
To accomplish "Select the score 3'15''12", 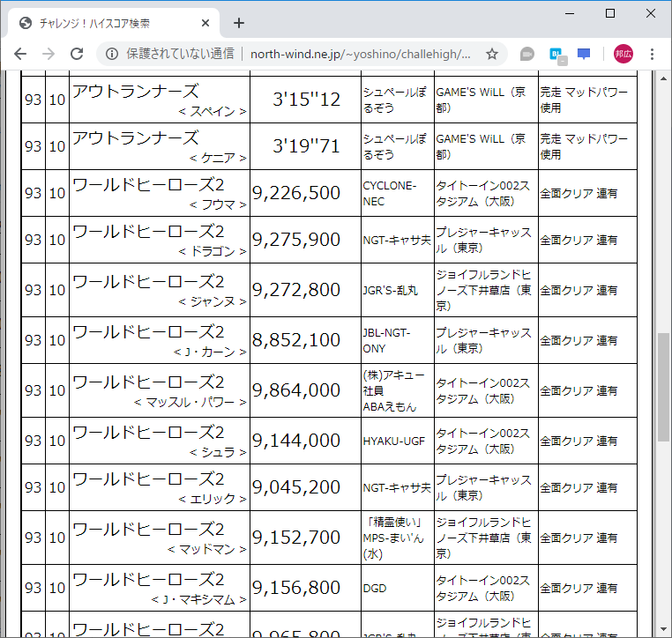I will coord(306,100).
